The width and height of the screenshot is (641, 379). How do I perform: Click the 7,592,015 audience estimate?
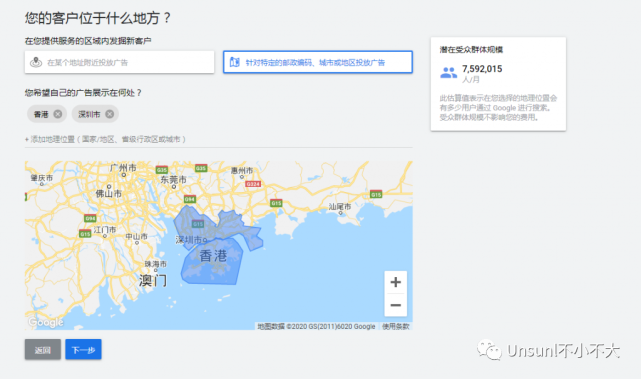(482, 69)
